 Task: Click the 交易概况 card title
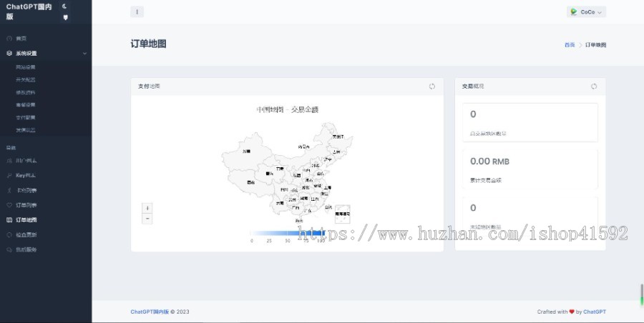click(473, 86)
